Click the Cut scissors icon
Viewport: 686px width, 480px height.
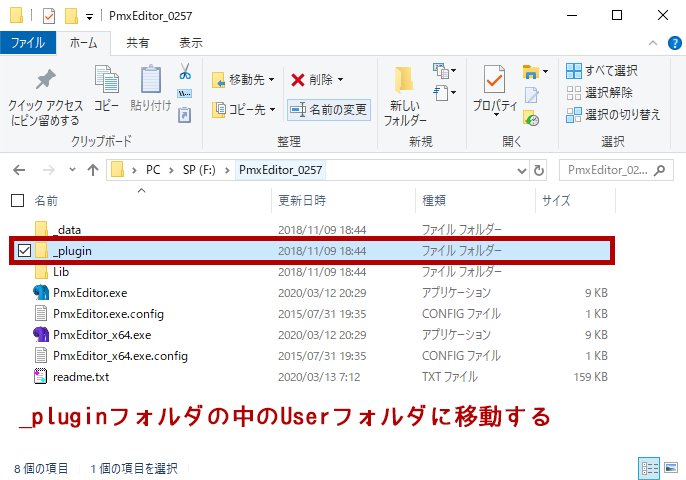pyautogui.click(x=185, y=71)
